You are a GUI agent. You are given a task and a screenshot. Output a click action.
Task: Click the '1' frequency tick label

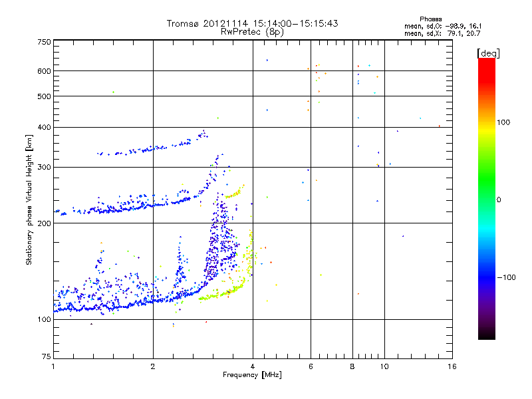tap(53, 366)
